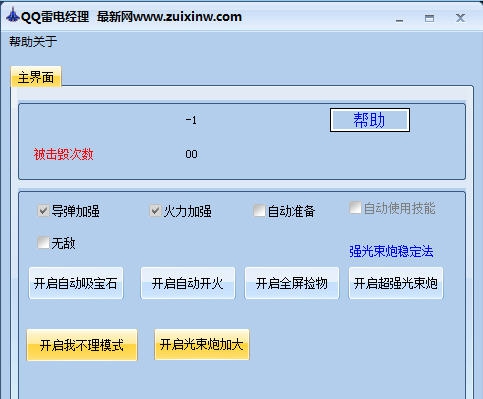483x399 pixels.
Task: Click the 开启自动吸宝石 button
Action: pyautogui.click(x=76, y=283)
